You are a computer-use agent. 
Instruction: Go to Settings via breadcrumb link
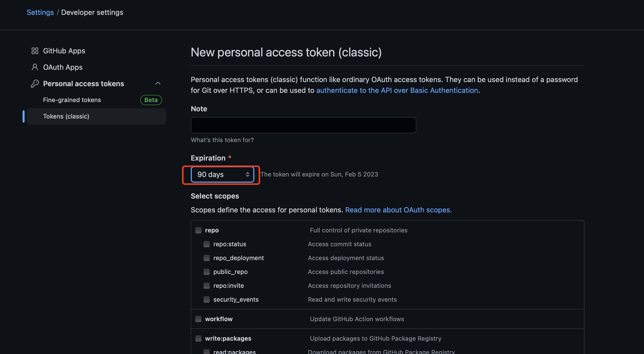[x=40, y=12]
